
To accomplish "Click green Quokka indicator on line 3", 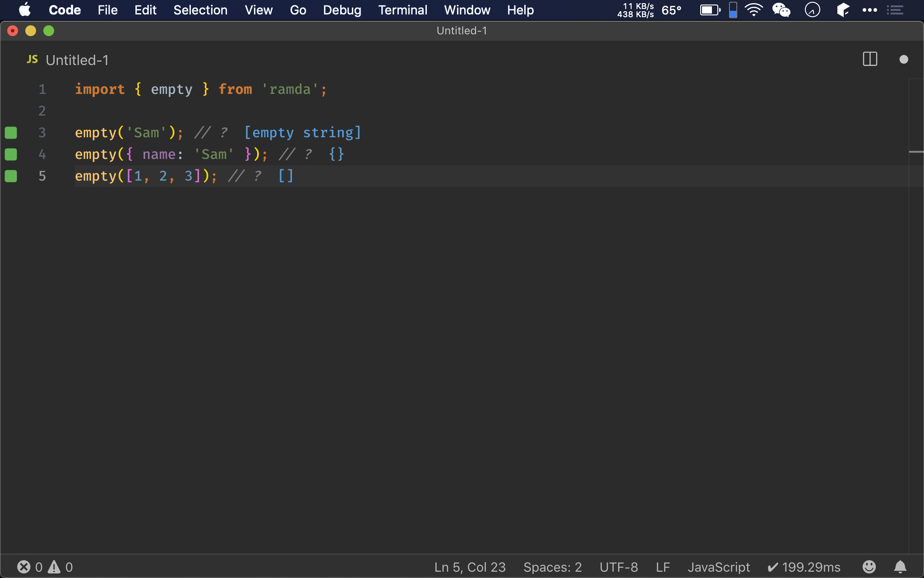I will (x=11, y=133).
